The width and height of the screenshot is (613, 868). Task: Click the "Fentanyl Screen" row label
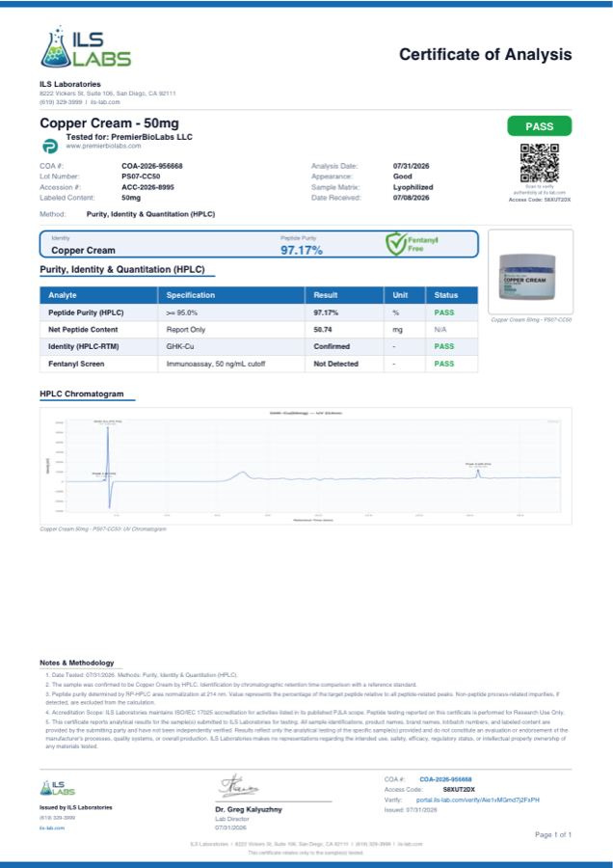76,364
